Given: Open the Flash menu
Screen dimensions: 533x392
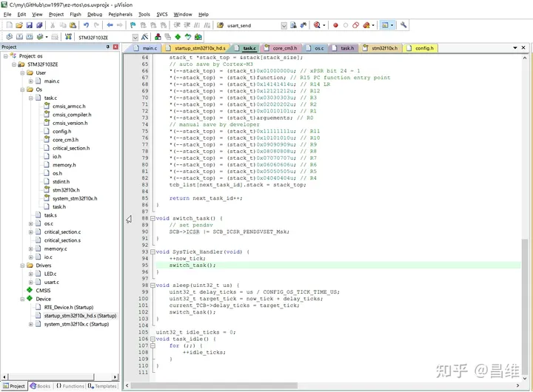Looking at the screenshot, I should 76,14.
